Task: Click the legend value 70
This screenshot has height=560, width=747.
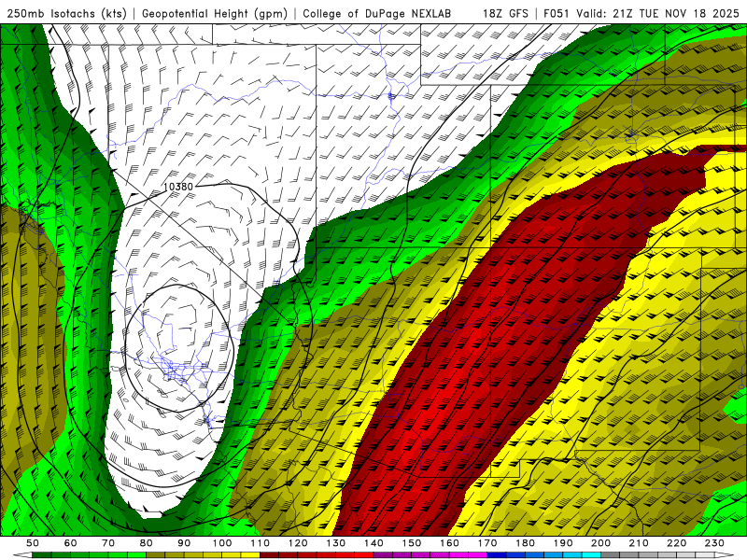Action: click(108, 543)
